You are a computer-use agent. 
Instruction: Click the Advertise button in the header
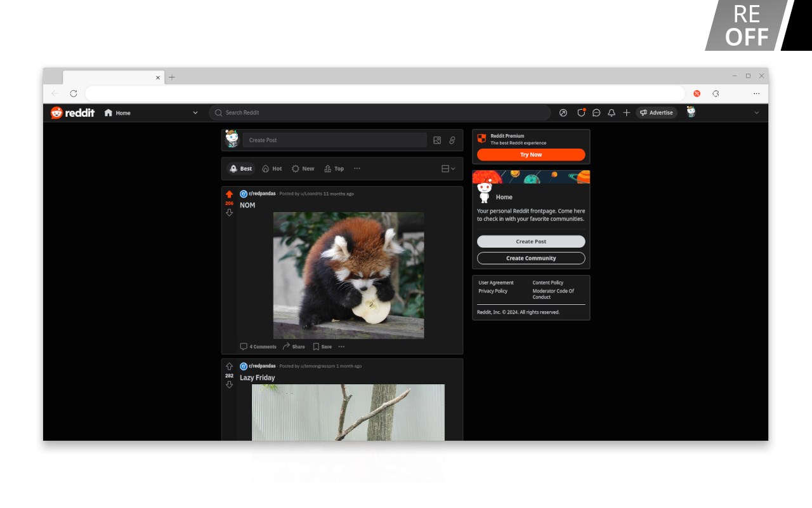click(657, 112)
